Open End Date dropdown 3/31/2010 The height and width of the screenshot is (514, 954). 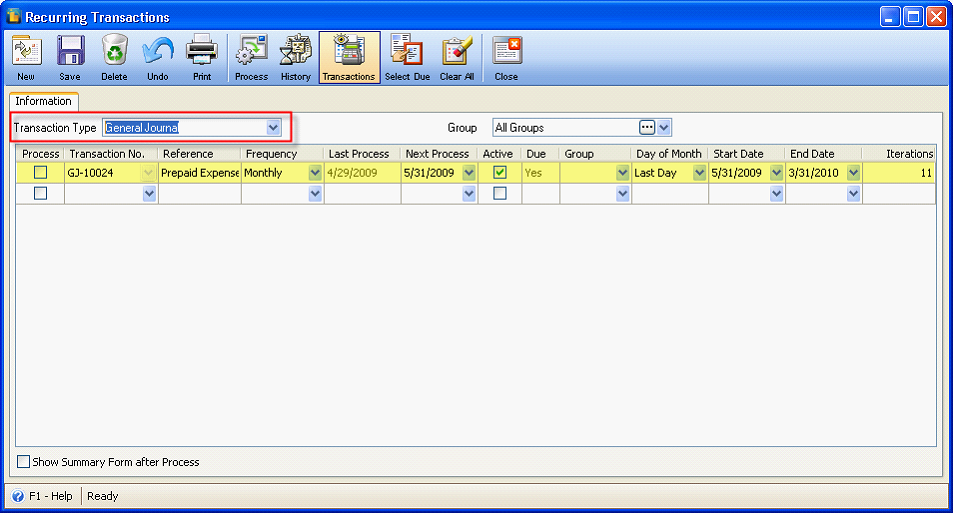(x=854, y=173)
